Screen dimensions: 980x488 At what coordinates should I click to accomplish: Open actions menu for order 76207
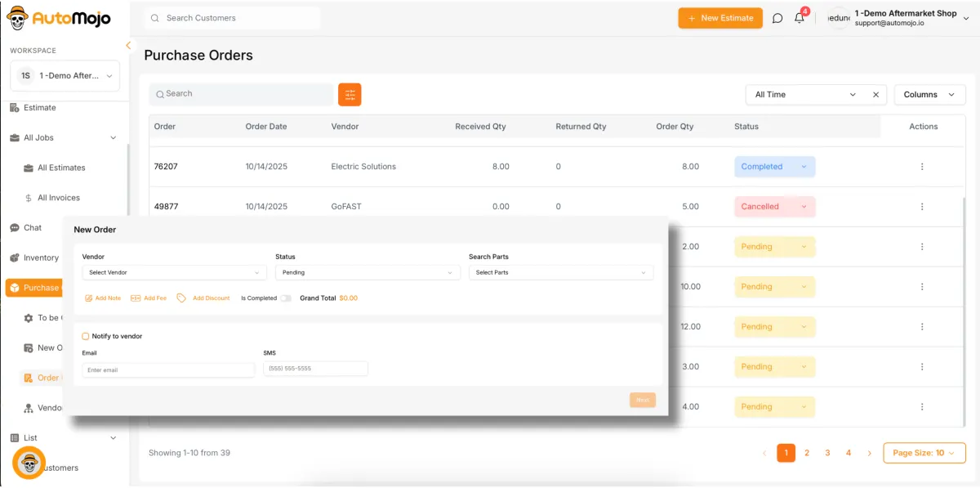[922, 167]
